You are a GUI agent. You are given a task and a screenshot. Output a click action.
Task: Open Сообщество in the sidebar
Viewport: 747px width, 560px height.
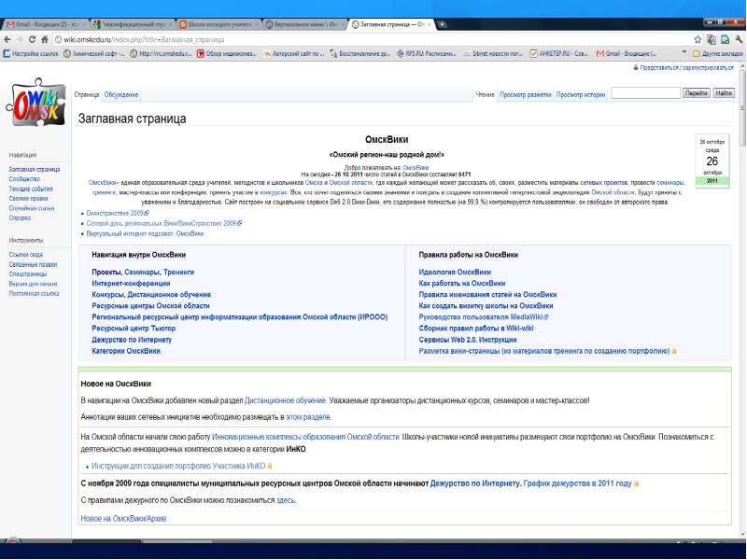click(x=24, y=179)
